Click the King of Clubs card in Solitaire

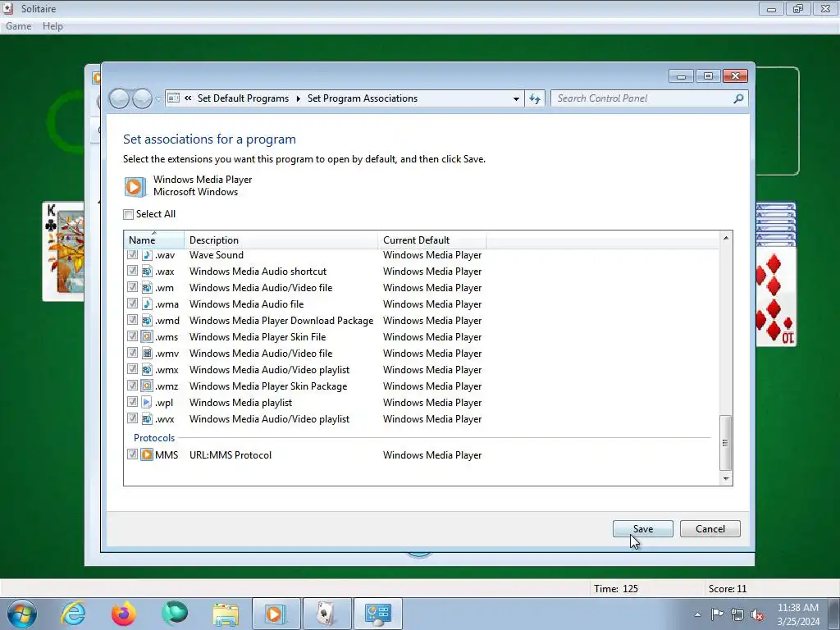[63, 251]
